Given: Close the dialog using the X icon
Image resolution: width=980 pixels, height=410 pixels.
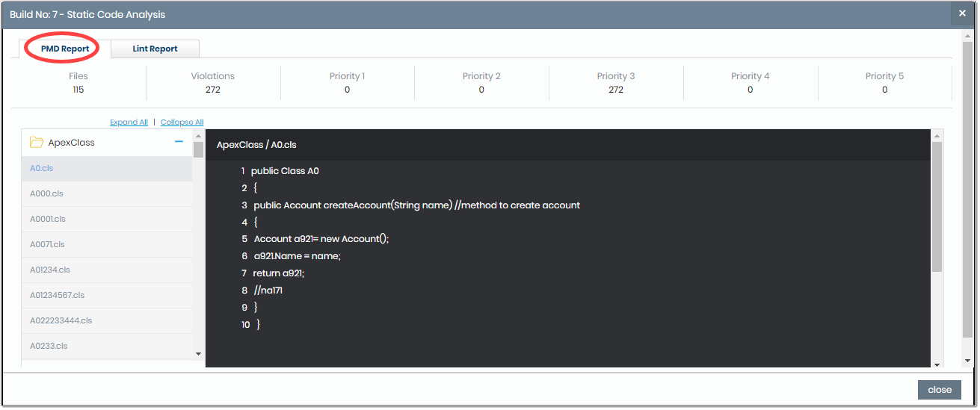Looking at the screenshot, I should (x=962, y=13).
